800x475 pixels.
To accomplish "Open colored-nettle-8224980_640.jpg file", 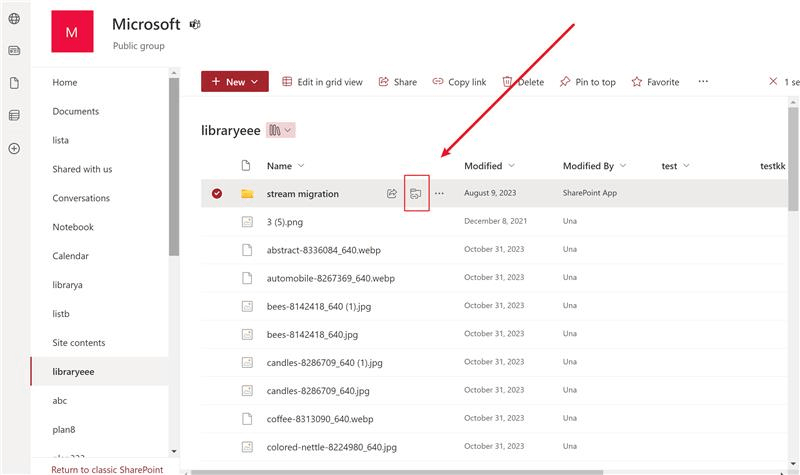I will (x=332, y=447).
